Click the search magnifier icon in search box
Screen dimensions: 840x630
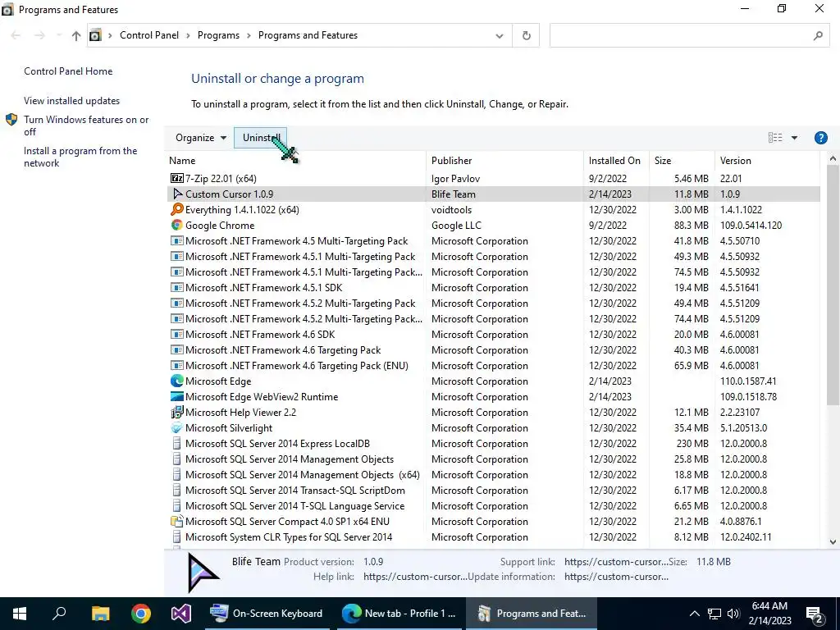pos(818,35)
